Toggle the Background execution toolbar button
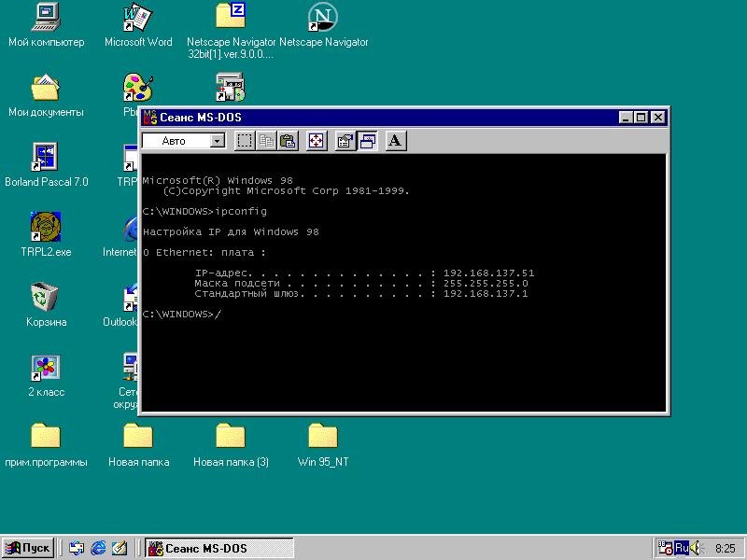 point(368,140)
